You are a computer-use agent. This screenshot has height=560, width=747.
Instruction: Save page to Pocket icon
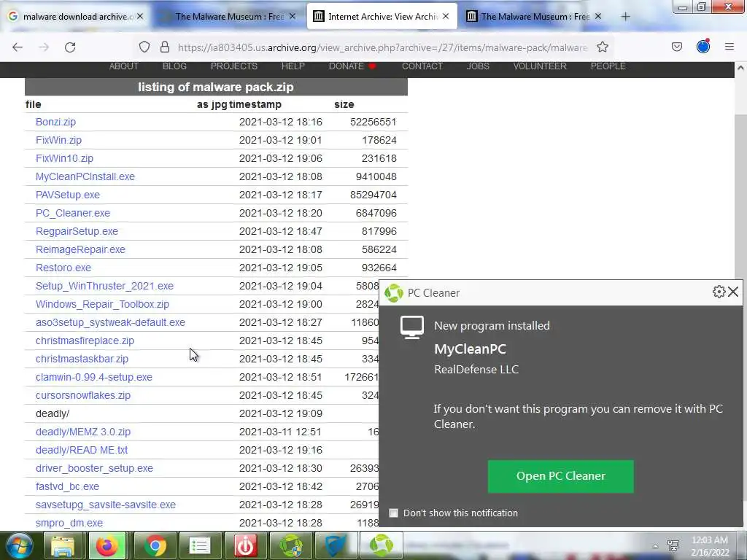[x=677, y=47]
